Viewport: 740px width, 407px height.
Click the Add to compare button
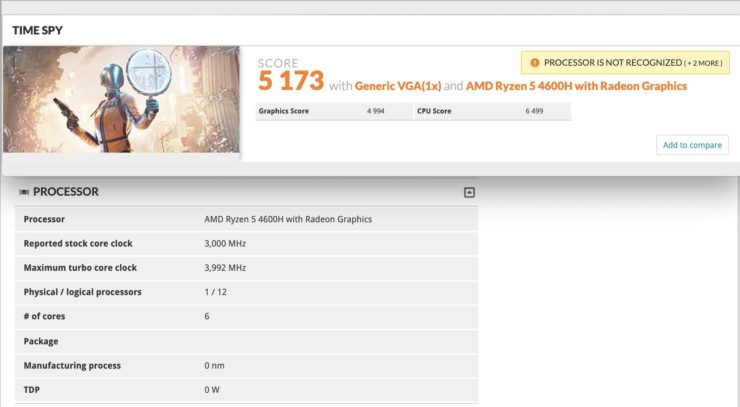coord(692,145)
